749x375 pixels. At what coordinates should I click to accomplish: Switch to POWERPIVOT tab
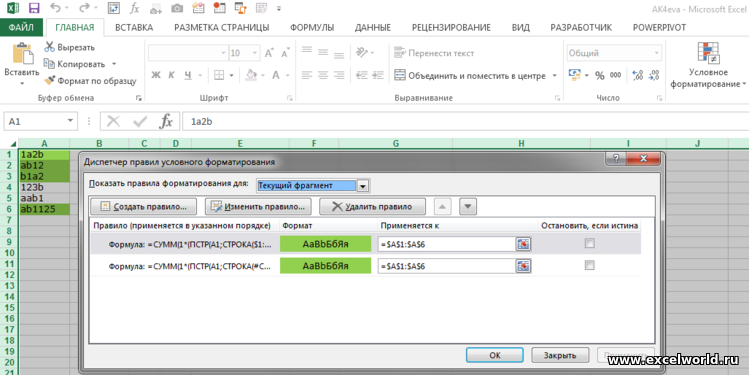point(659,28)
